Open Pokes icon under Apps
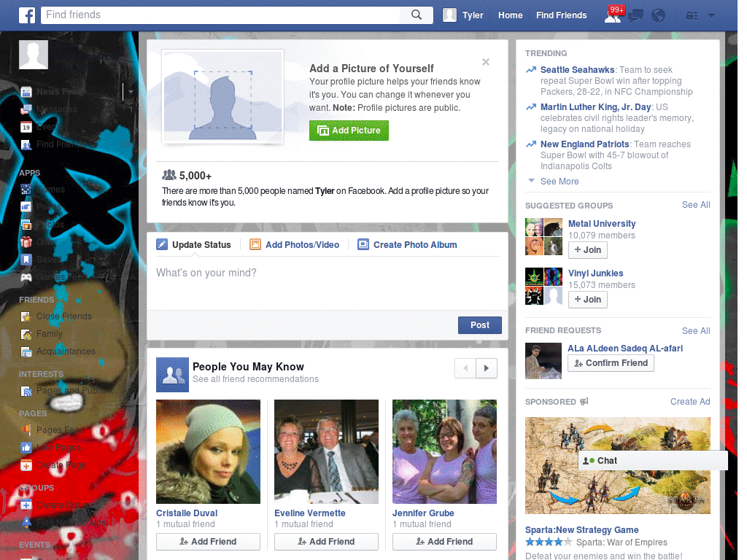This screenshot has height=560, width=747. (26, 206)
